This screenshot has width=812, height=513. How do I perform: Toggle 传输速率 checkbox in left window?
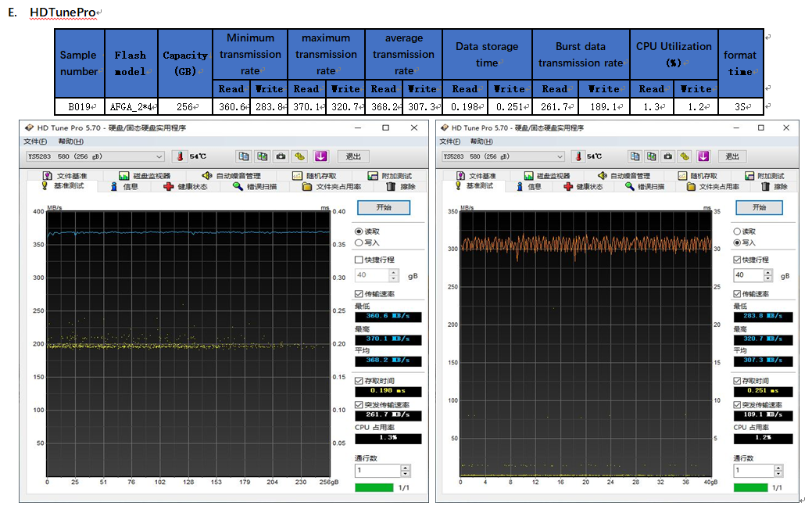[x=359, y=294]
